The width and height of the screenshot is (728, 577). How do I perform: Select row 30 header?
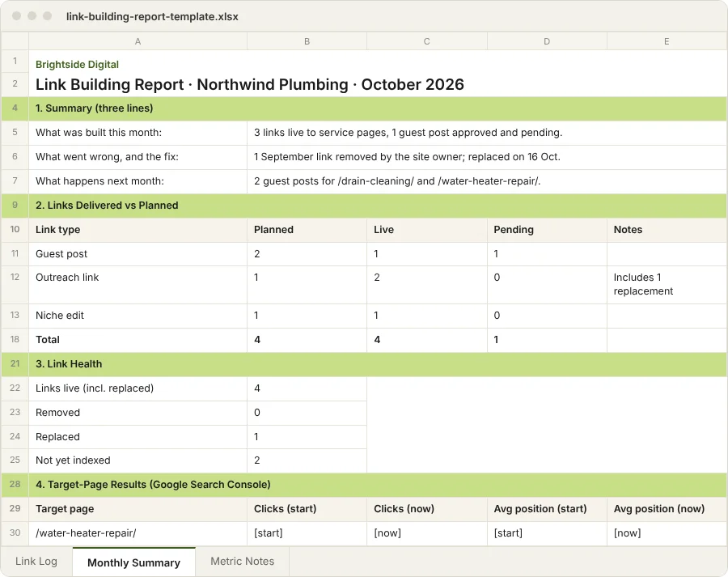pyautogui.click(x=15, y=532)
